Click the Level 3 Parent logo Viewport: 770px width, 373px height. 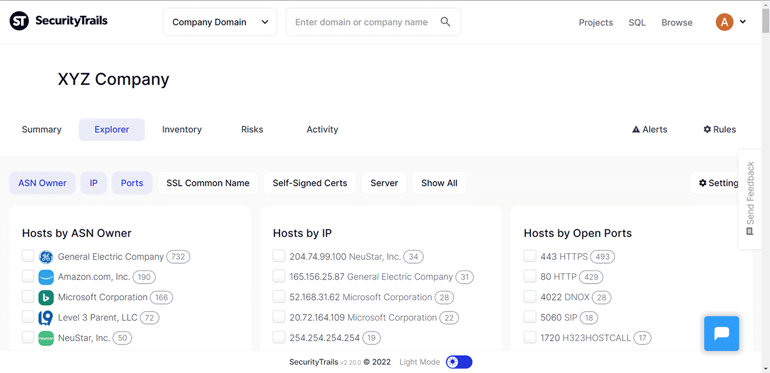(x=46, y=318)
